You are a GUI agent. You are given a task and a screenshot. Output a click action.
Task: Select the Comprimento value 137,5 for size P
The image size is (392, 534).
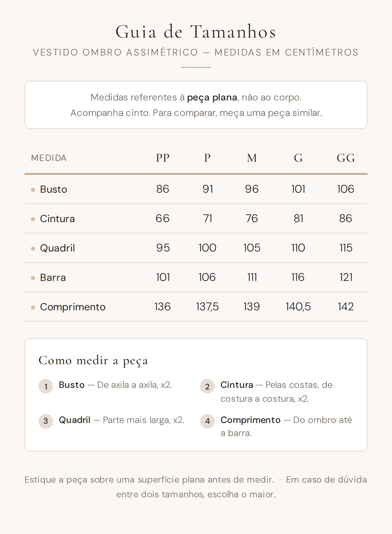(x=207, y=307)
